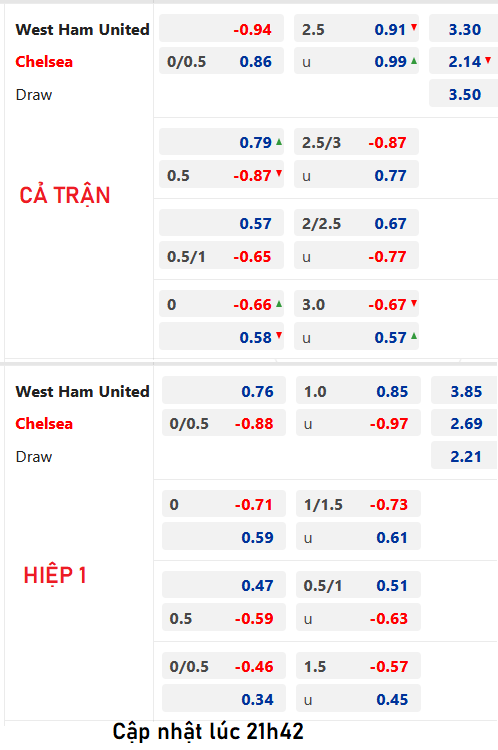Image resolution: width=498 pixels, height=750 pixels.
Task: Click first-half West Ham win odds 3.85
Action: [465, 391]
